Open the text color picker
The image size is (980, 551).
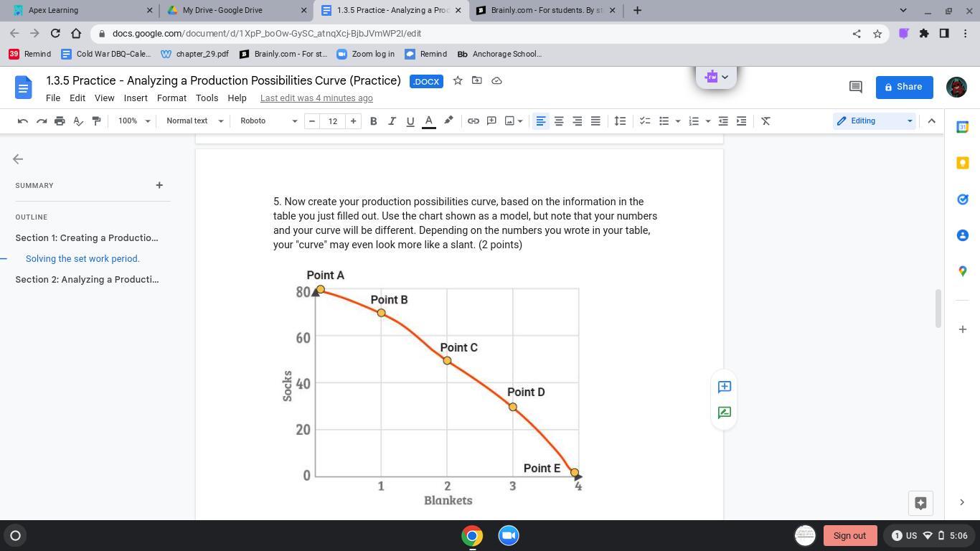coord(429,121)
